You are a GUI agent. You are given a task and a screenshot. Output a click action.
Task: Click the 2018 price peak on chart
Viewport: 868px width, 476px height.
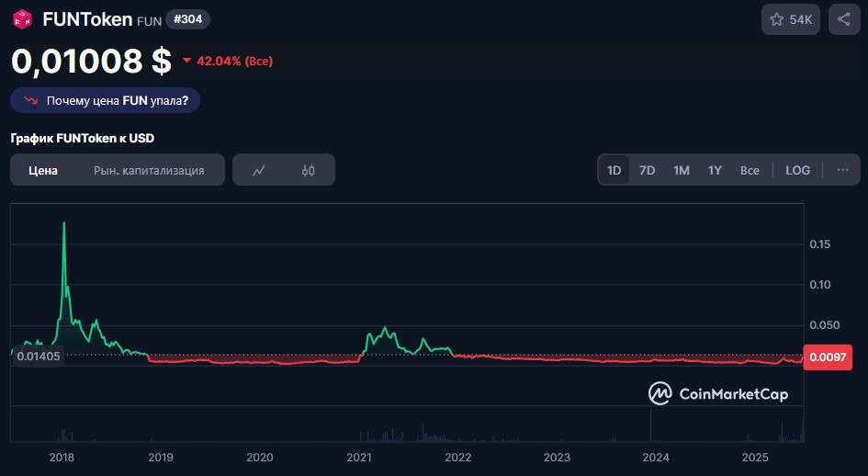(64, 223)
